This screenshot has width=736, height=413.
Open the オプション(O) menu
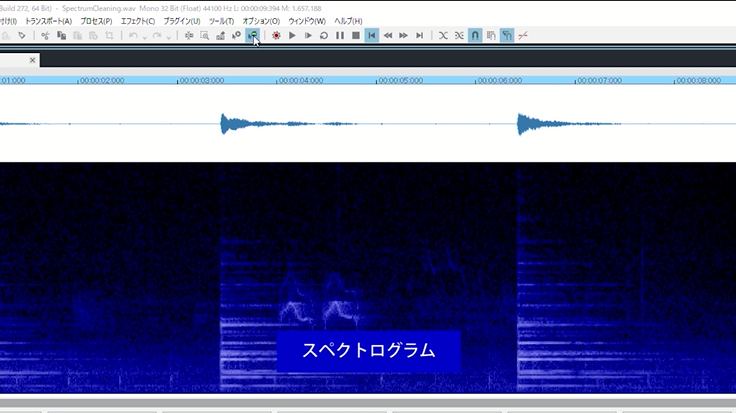coord(263,21)
